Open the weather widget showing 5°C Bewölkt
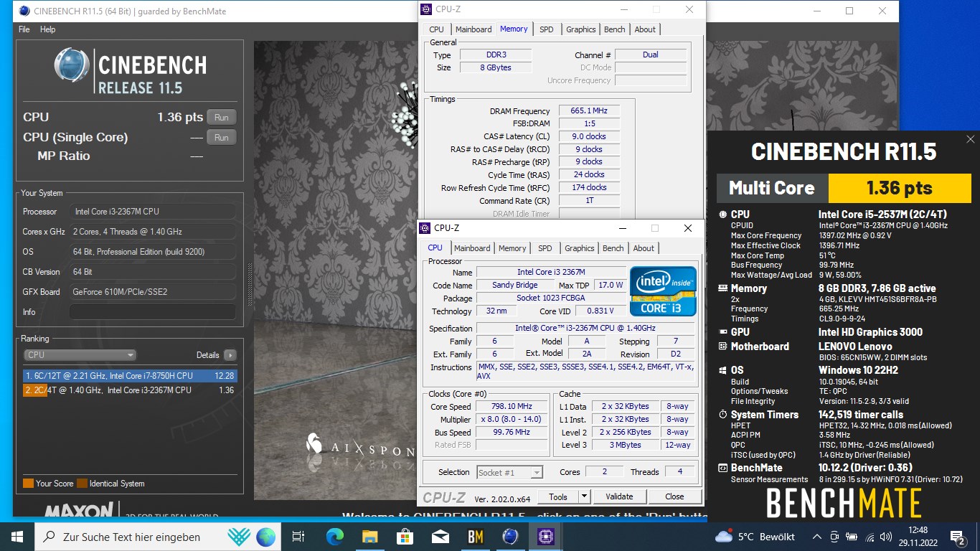This screenshot has width=980, height=551. (x=755, y=537)
